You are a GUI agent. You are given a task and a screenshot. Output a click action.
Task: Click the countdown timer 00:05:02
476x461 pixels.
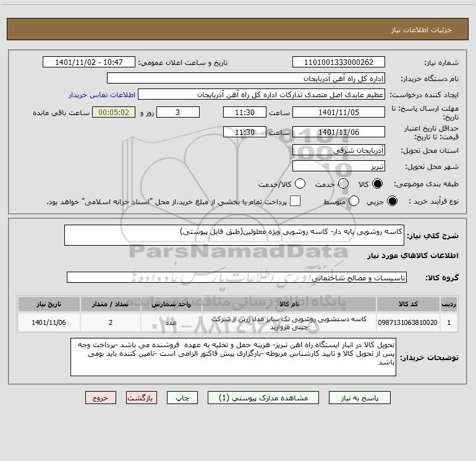tap(114, 112)
